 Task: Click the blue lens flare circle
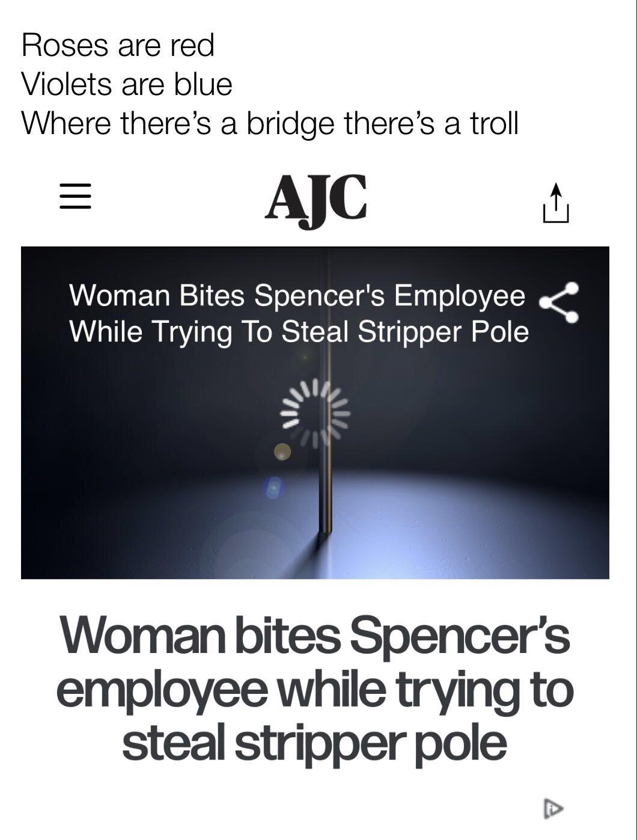(273, 488)
